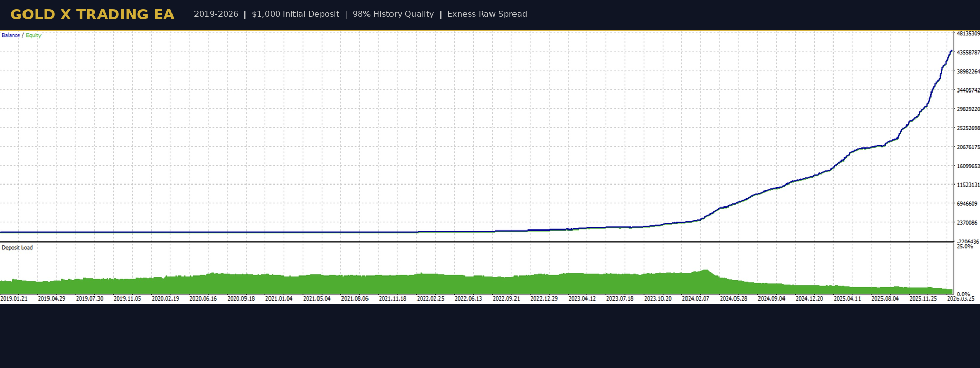Click the 2020.02.19 date label

pyautogui.click(x=165, y=299)
